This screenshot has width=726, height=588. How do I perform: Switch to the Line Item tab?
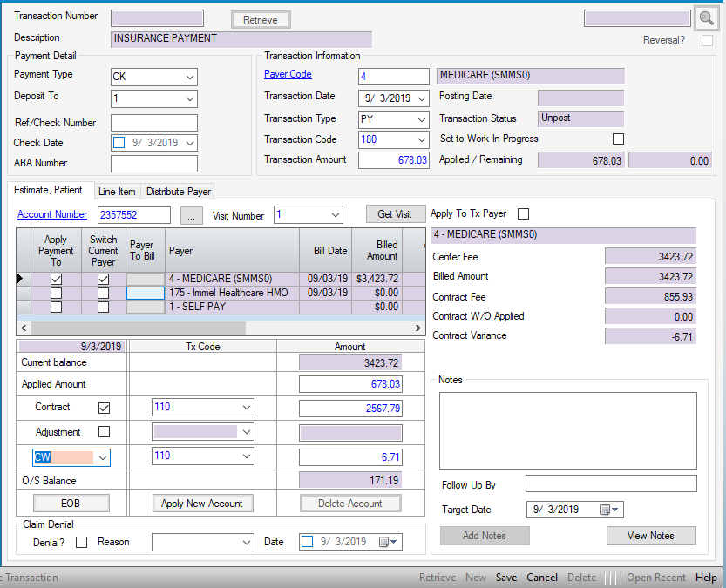(x=117, y=192)
